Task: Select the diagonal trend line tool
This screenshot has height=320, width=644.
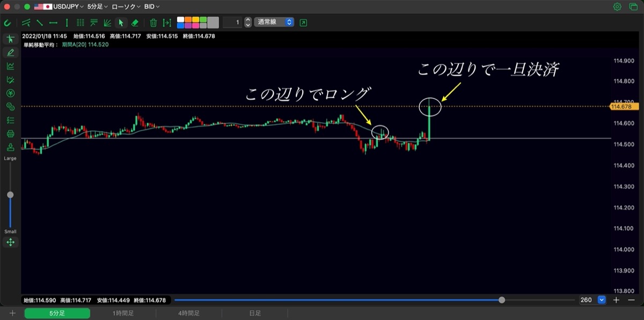Action: click(39, 23)
